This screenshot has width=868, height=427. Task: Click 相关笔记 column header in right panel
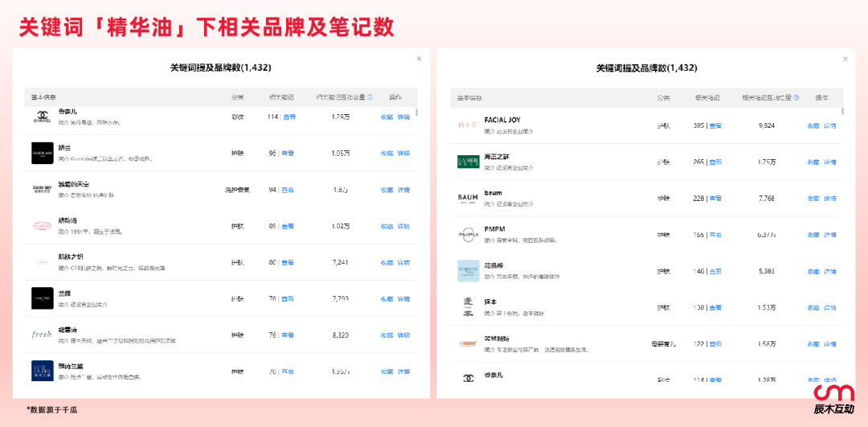click(x=707, y=97)
